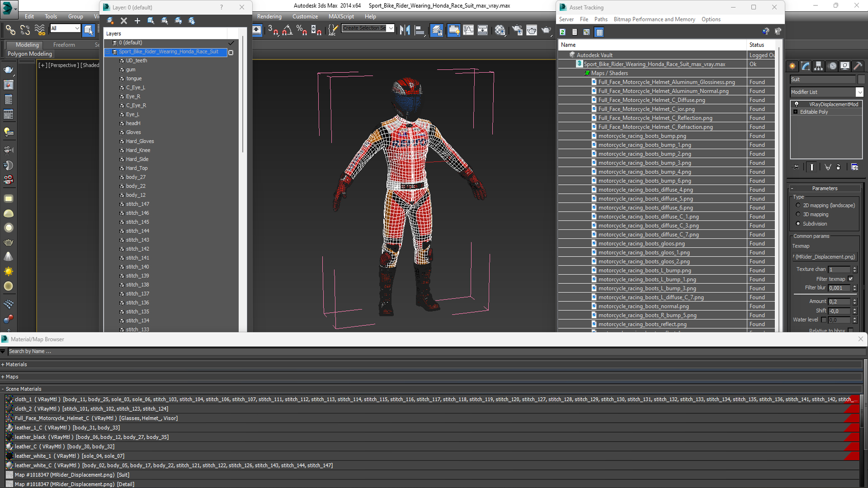Viewport: 868px width, 488px height.
Task: Open the Hierarchy command panel tab
Action: 819,66
